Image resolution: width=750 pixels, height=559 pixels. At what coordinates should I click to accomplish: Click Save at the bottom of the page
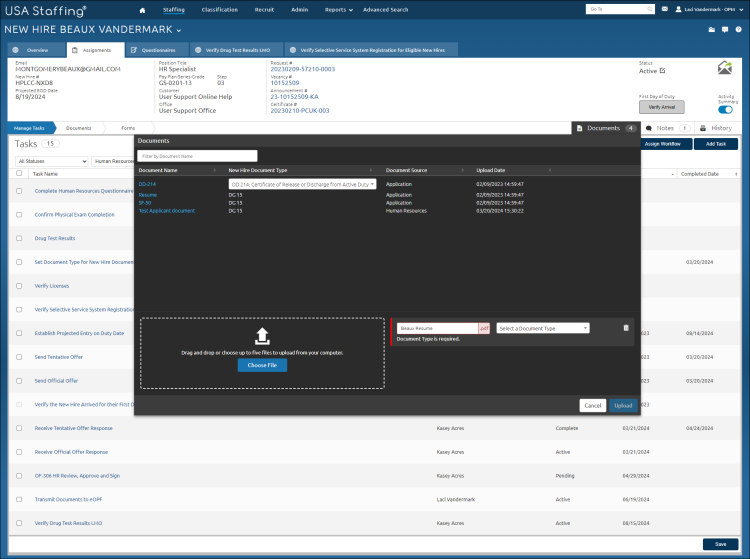pyautogui.click(x=720, y=544)
